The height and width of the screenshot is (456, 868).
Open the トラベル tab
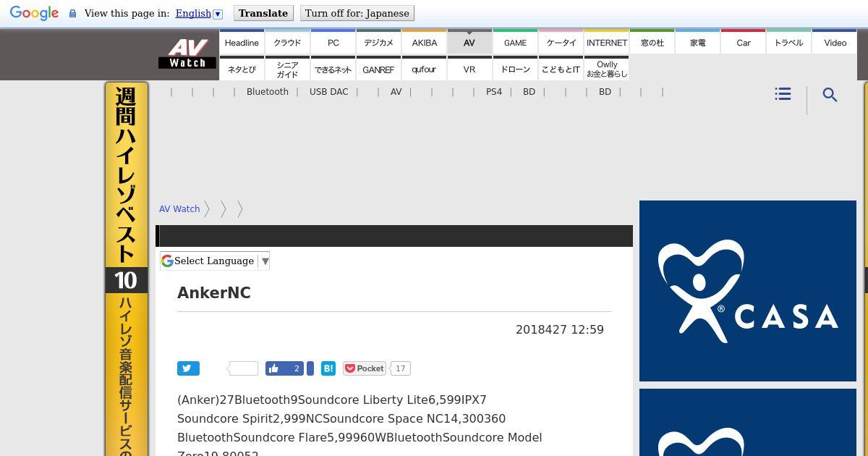pyautogui.click(x=789, y=42)
